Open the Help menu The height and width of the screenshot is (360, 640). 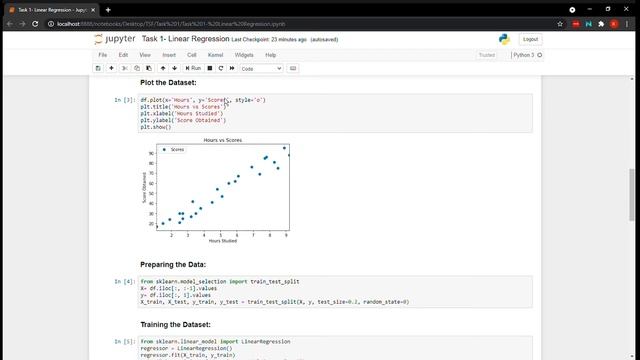[271, 55]
